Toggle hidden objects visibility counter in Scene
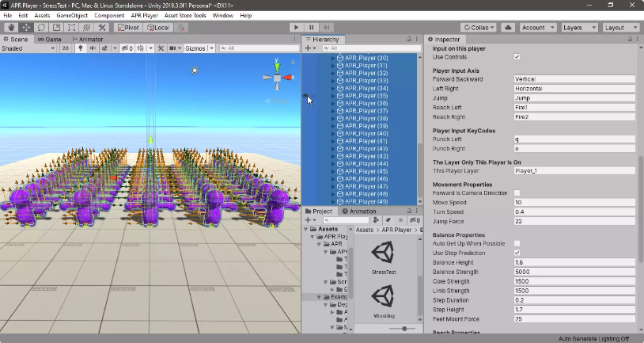The width and height of the screenshot is (644, 343). click(x=127, y=48)
